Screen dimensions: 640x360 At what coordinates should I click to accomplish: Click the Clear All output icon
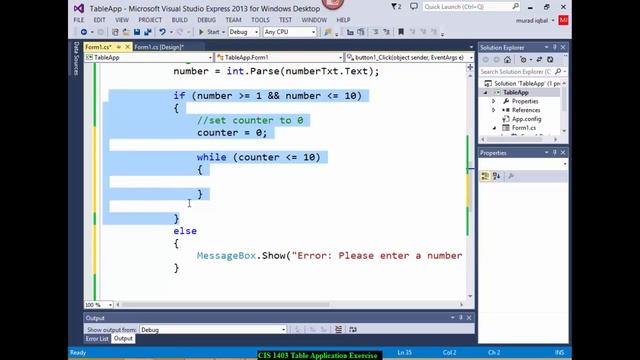click(338, 329)
